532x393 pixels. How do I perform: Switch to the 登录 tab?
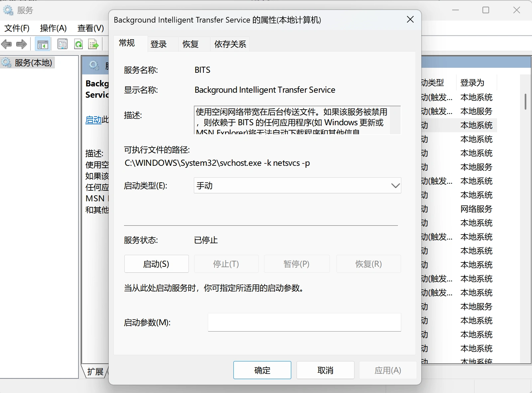(x=159, y=44)
